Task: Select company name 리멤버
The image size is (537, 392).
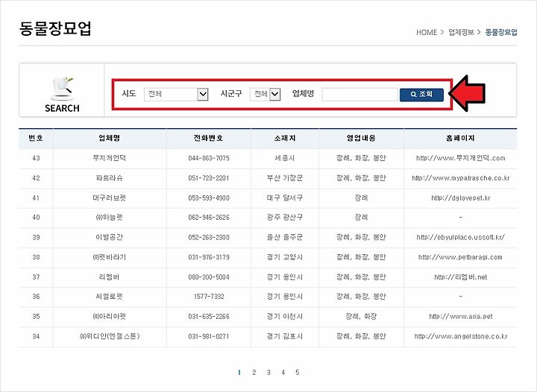Action: pos(109,276)
